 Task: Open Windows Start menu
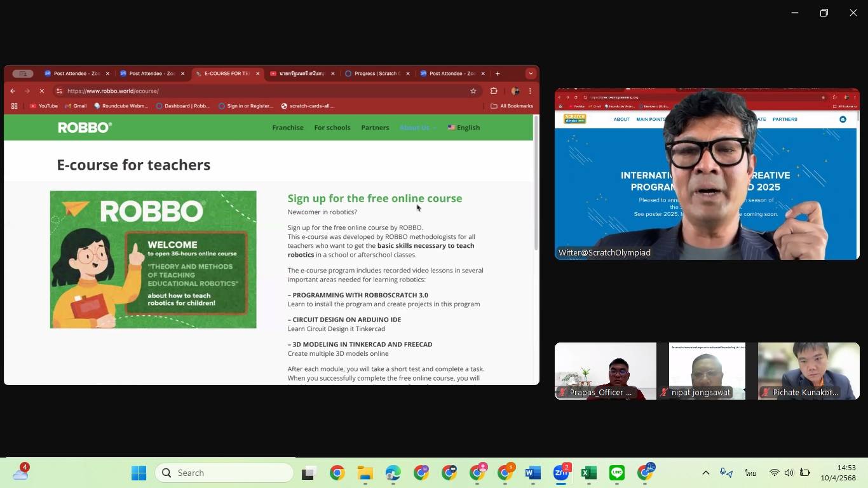(x=139, y=473)
